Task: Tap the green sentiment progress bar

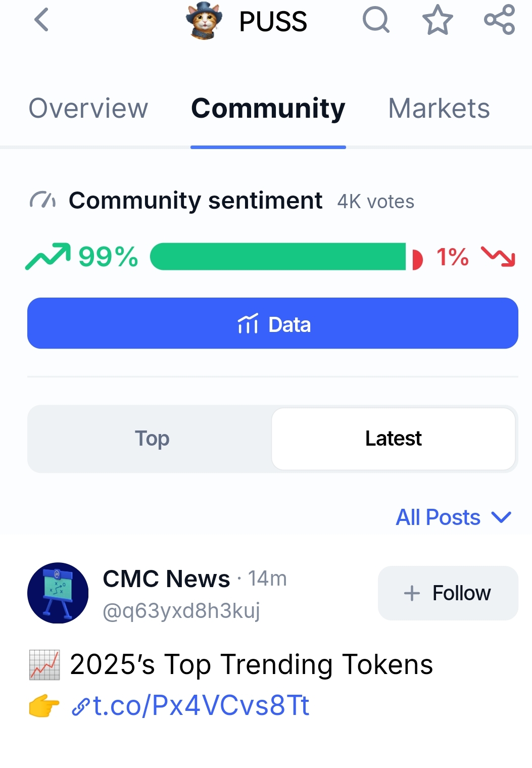Action: [278, 257]
